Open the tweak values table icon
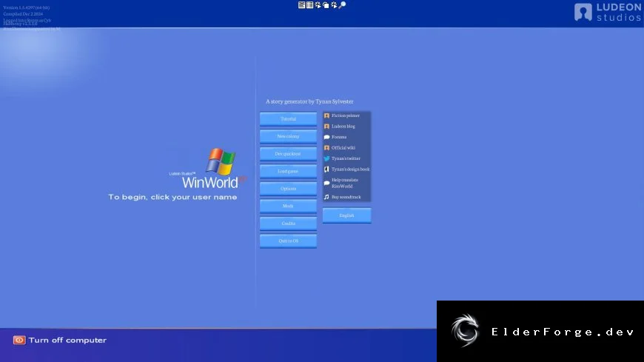The height and width of the screenshot is (362, 644). click(309, 5)
